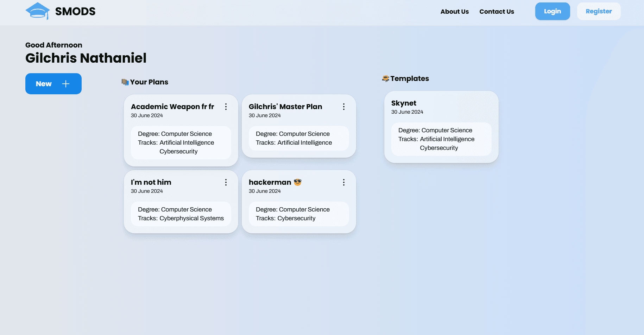Click the robot icon beside Templates
The width and height of the screenshot is (644, 335).
385,78
